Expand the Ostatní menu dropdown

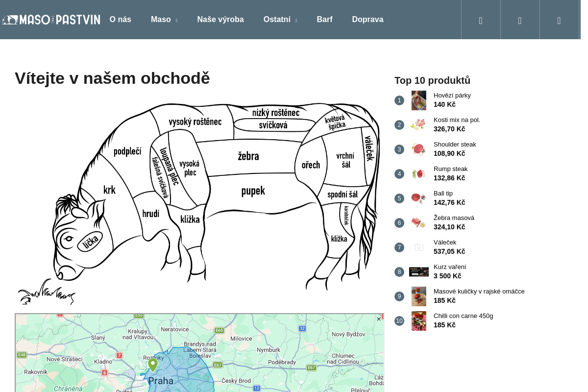280,20
